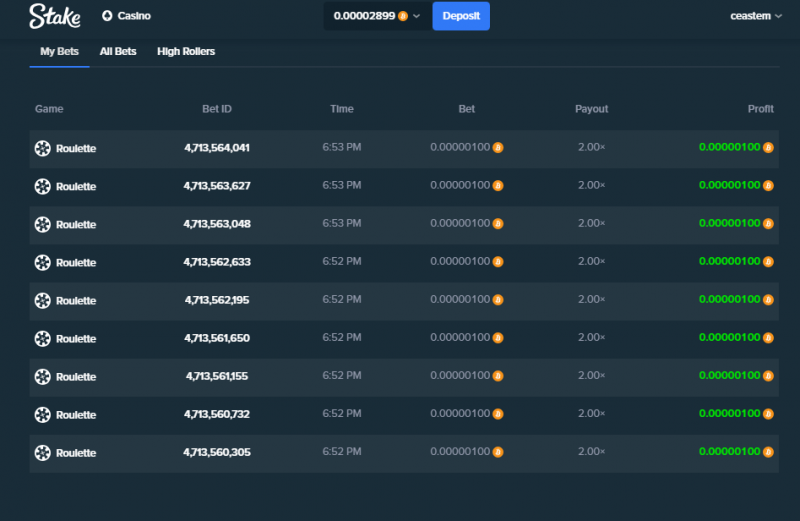
Task: Click the Bitcoin icon in bet column of 4,713,563,627
Action: tap(498, 186)
